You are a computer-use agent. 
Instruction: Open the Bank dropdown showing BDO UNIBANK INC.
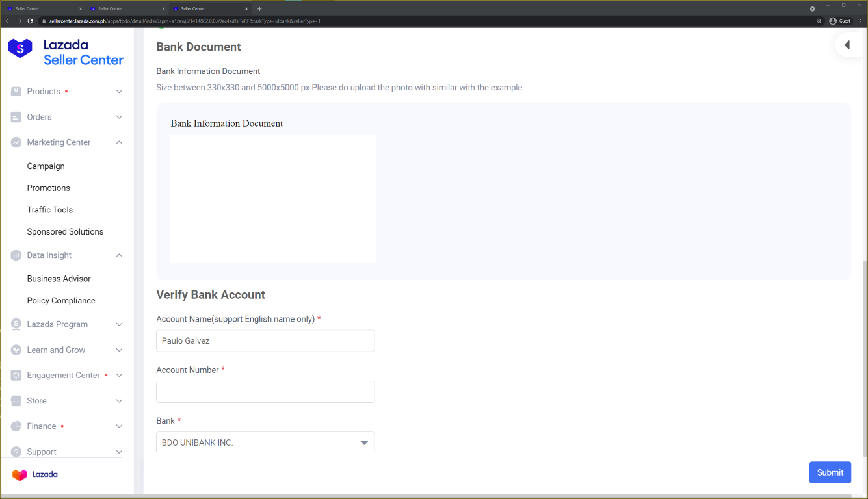[265, 442]
